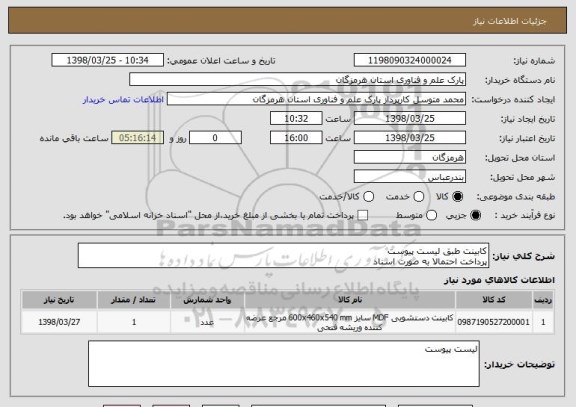
Task: Click the تعداد / مقدار column header
Action: click(x=134, y=300)
